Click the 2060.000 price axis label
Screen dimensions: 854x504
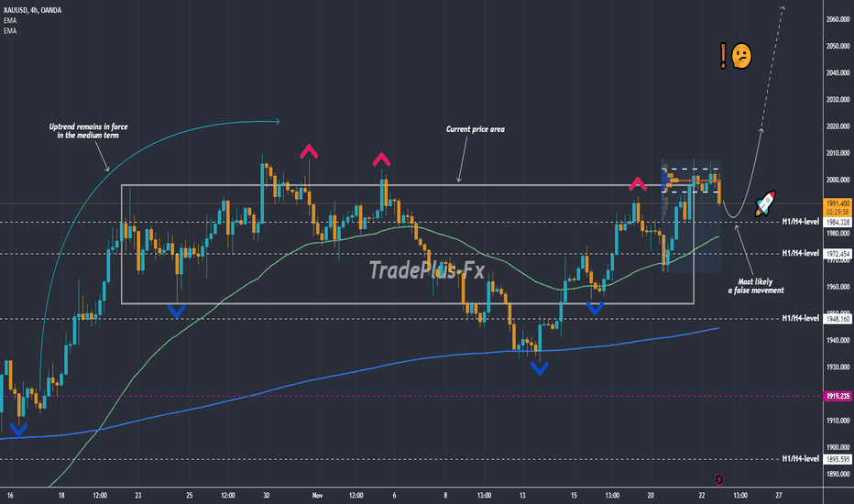click(x=838, y=19)
